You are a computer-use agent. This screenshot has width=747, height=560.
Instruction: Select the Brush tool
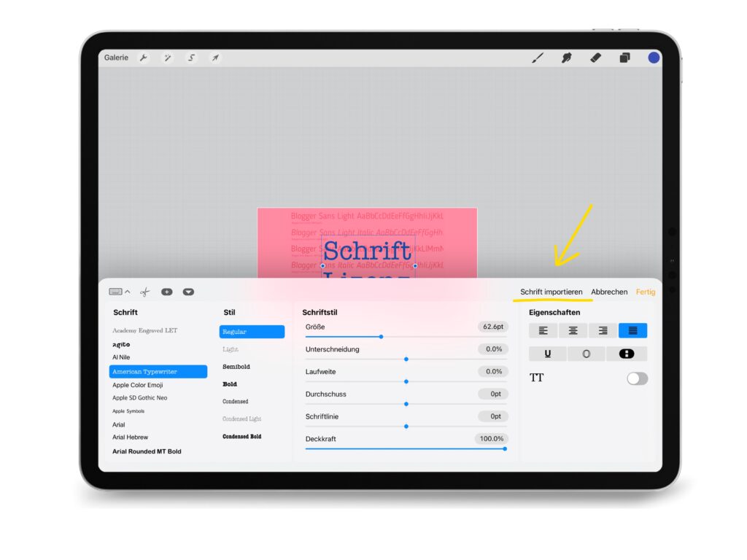[538, 58]
